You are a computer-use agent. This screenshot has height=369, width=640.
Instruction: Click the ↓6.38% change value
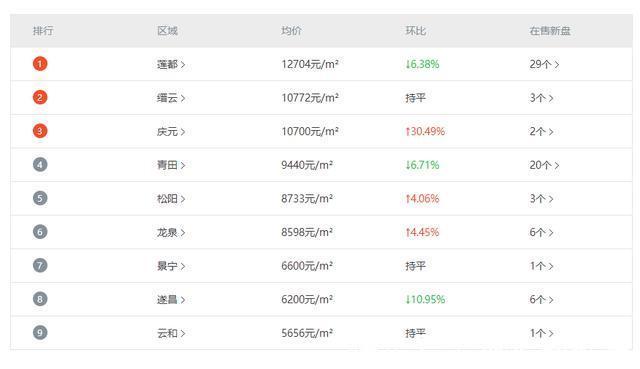coord(422,64)
